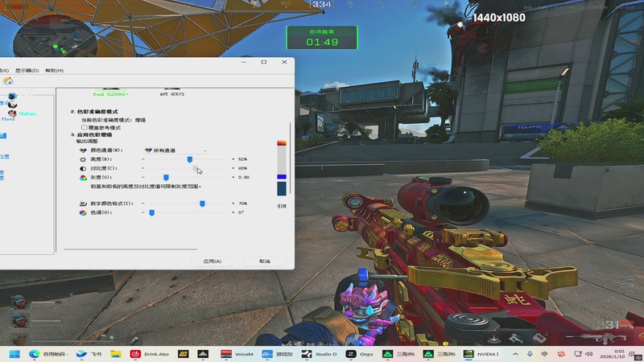
Task: Click the 数字颜色格式 slider handle at 70%
Action: 202,204
